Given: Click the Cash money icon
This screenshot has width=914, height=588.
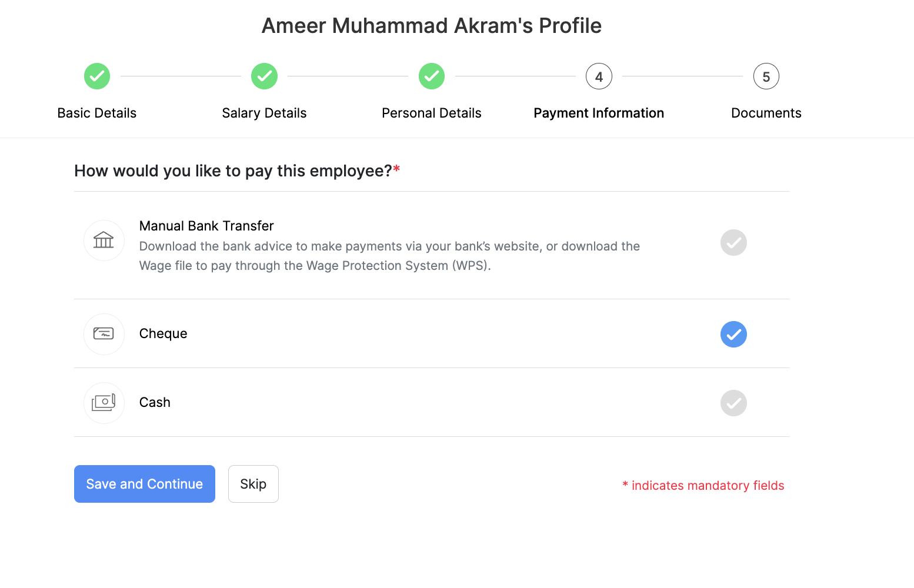Looking at the screenshot, I should (104, 403).
